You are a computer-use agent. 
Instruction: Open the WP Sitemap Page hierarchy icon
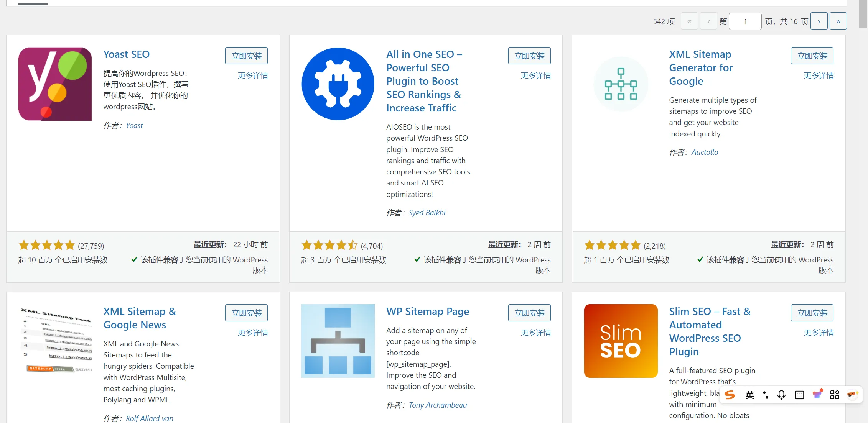click(338, 341)
